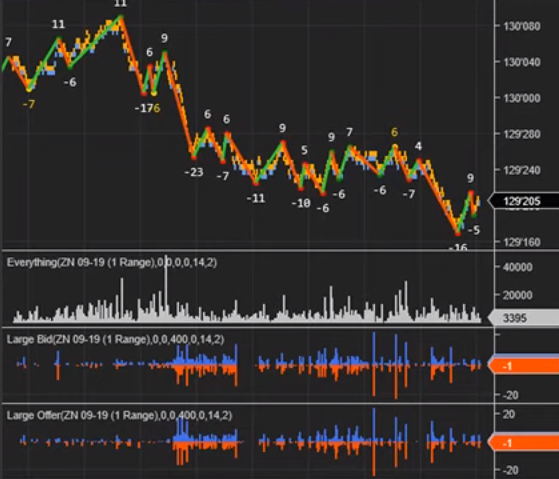Select the 130'080 price axis label

click(522, 26)
